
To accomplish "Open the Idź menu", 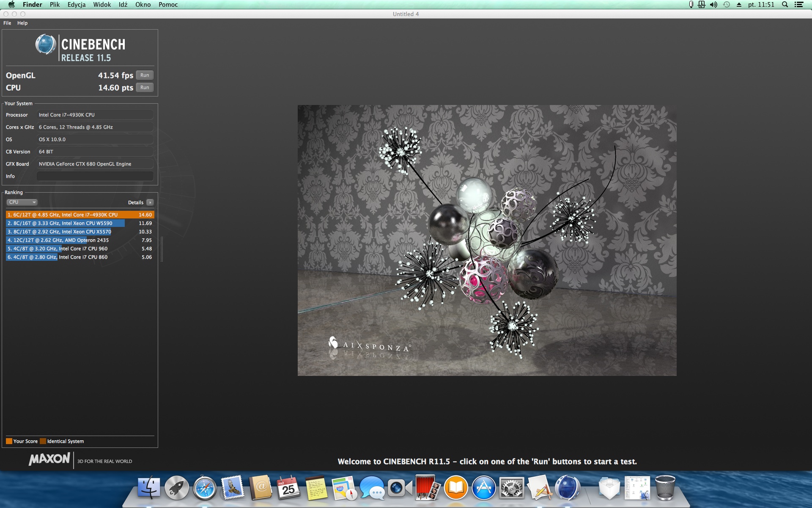I will tap(123, 5).
